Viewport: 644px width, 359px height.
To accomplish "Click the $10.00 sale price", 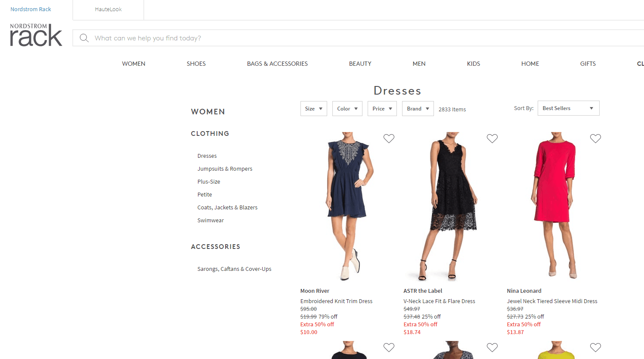I will point(309,332).
